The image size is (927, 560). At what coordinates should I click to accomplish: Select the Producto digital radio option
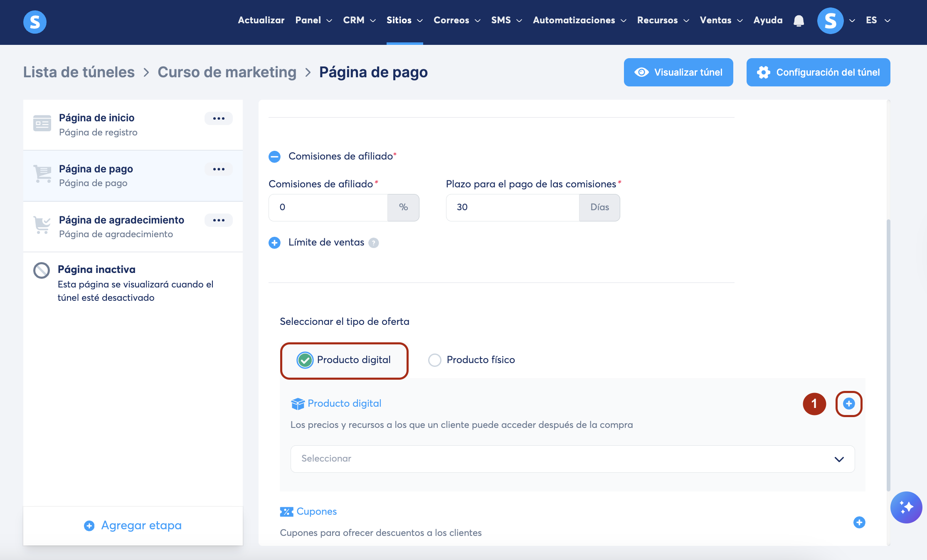305,360
